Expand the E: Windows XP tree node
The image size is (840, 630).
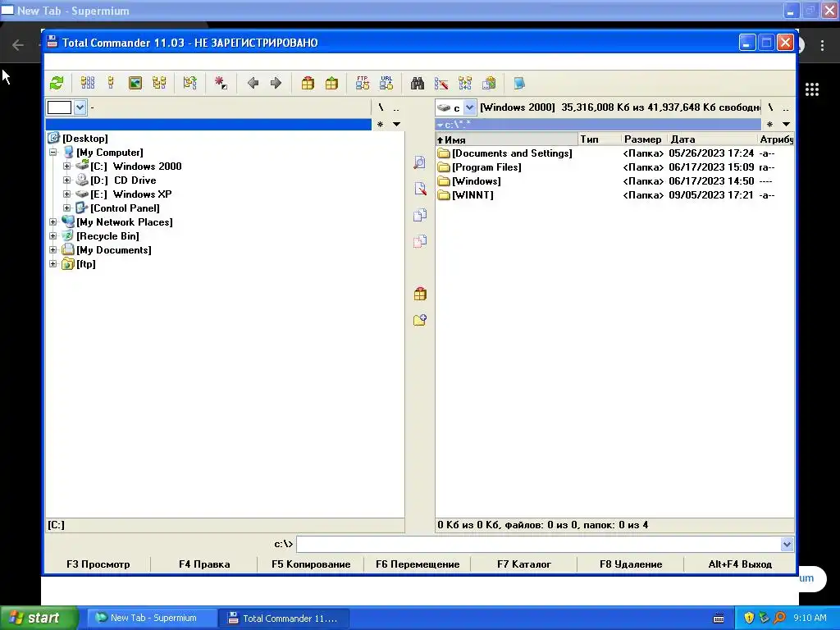click(x=67, y=194)
